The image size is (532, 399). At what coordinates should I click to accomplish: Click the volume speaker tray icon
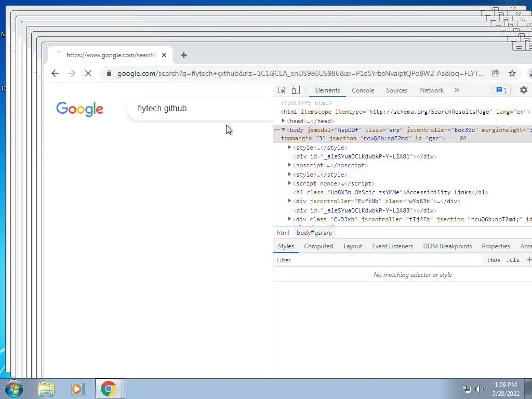[480, 389]
